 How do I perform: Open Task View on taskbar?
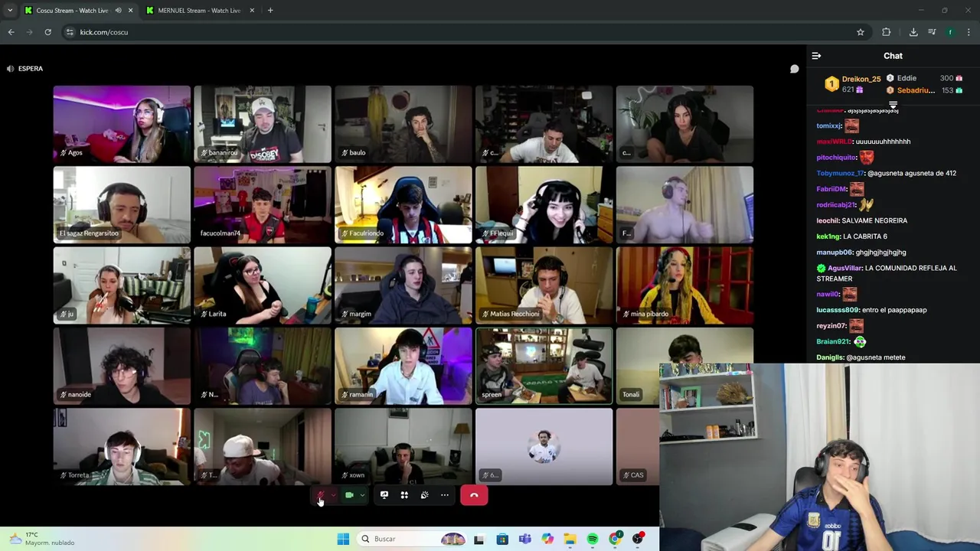tap(479, 539)
